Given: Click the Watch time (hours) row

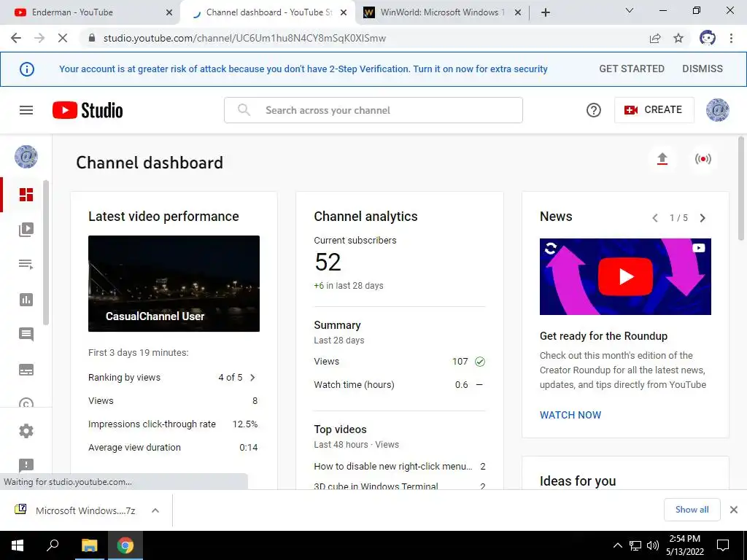Looking at the screenshot, I should point(399,385).
